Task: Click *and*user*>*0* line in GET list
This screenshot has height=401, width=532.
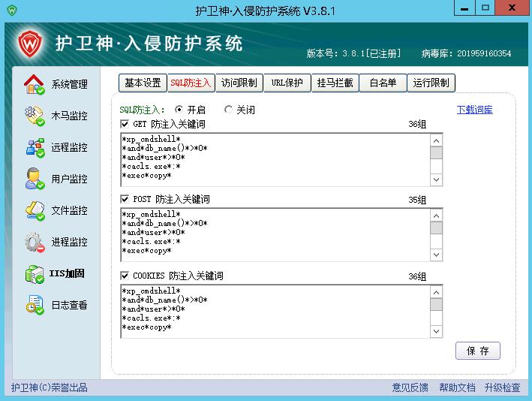Action: [x=153, y=157]
